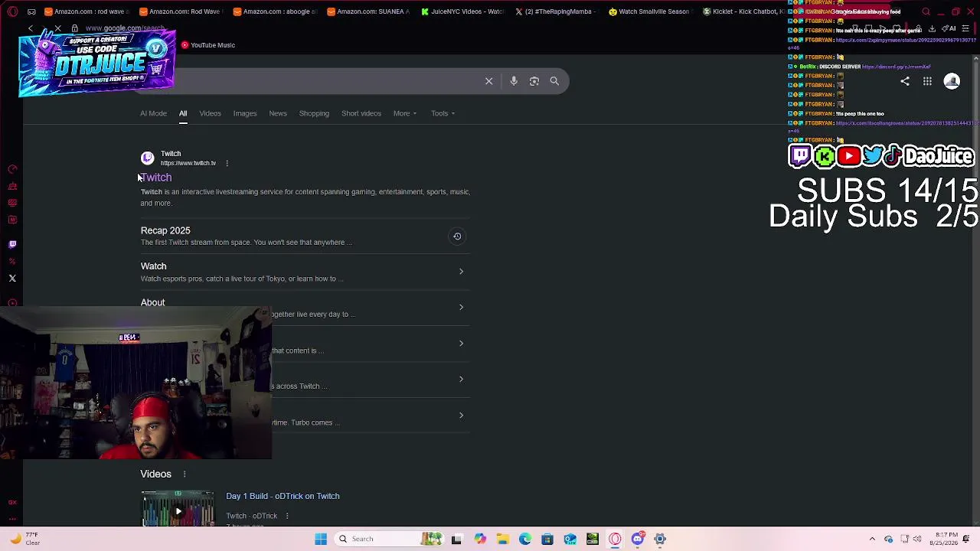Open the Twitch result's three-dot options
The width and height of the screenshot is (980, 551).
227,163
